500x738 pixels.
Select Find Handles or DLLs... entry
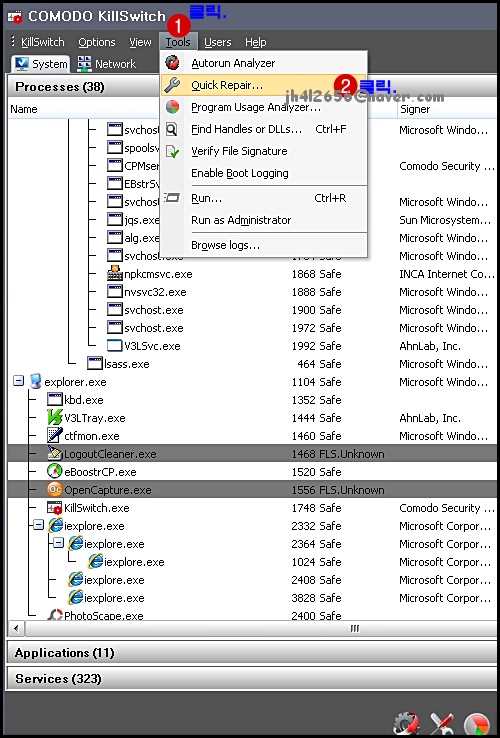pyautogui.click(x=264, y=129)
